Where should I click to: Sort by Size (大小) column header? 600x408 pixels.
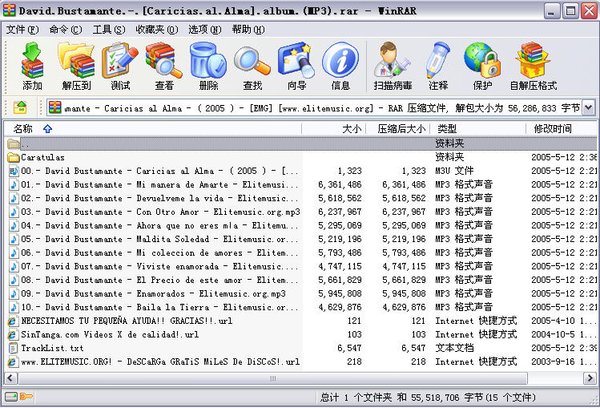coord(334,129)
